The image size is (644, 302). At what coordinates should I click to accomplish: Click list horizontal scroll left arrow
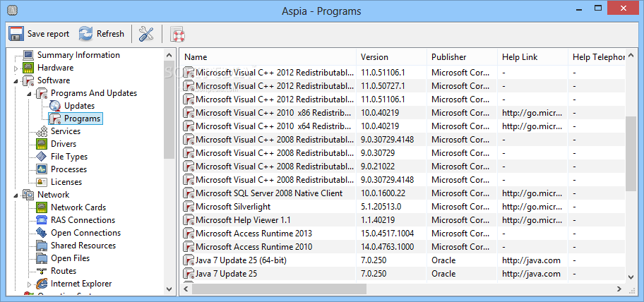tap(186, 289)
